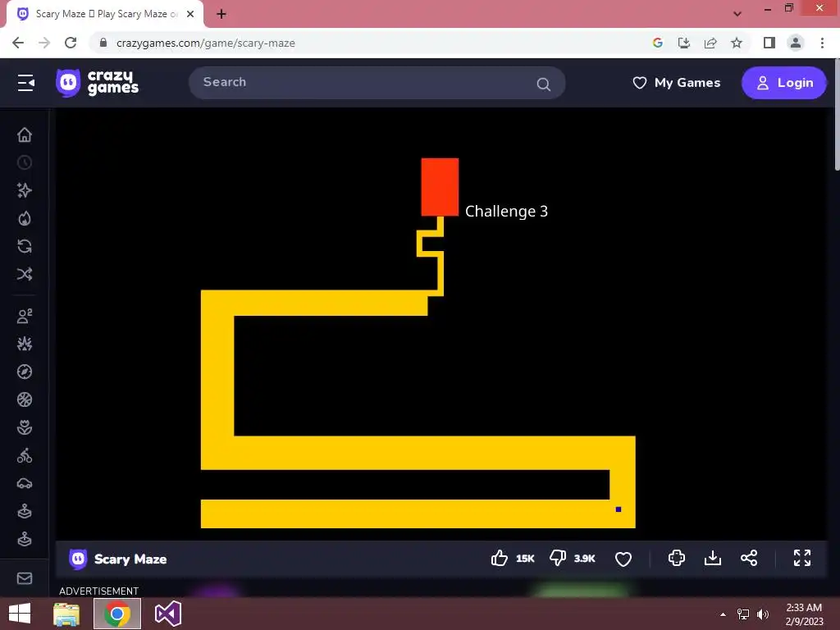Add Scary Maze to favorites heart

click(623, 559)
